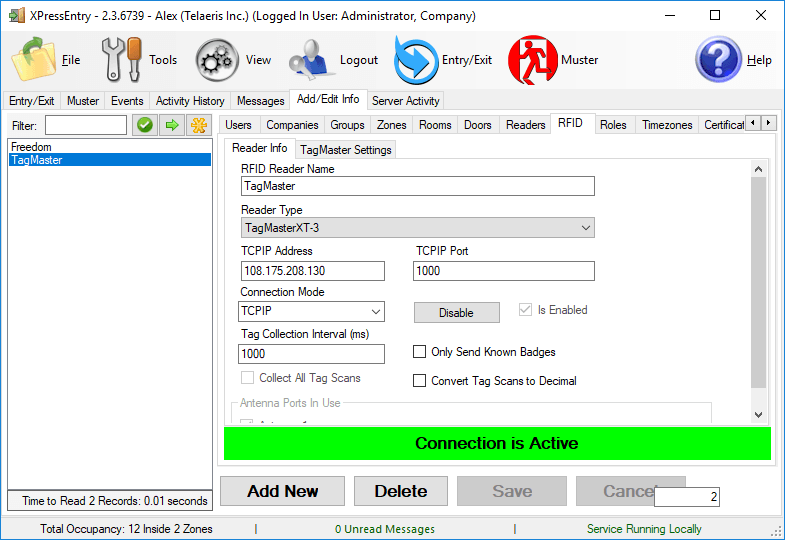785x540 pixels.
Task: Open Entry/Exit blue arrow icon
Action: pos(416,60)
